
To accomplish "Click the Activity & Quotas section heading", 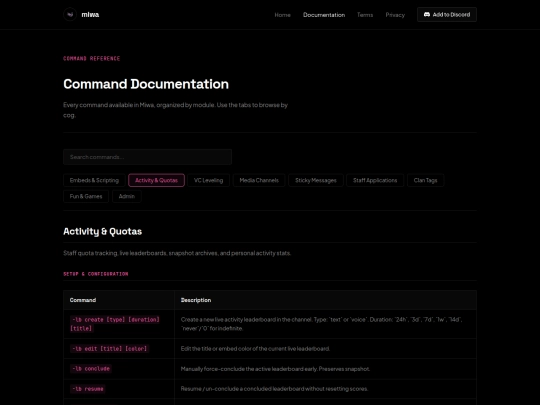I will coord(103,231).
